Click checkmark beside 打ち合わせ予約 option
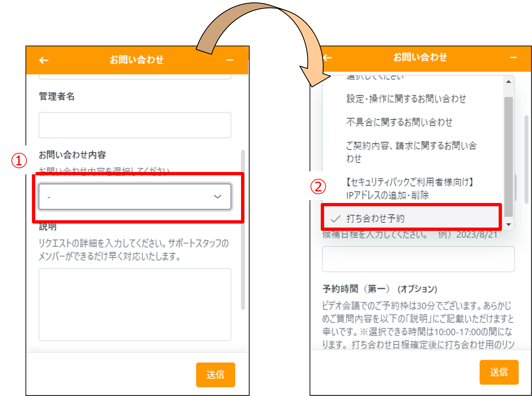 coord(335,219)
